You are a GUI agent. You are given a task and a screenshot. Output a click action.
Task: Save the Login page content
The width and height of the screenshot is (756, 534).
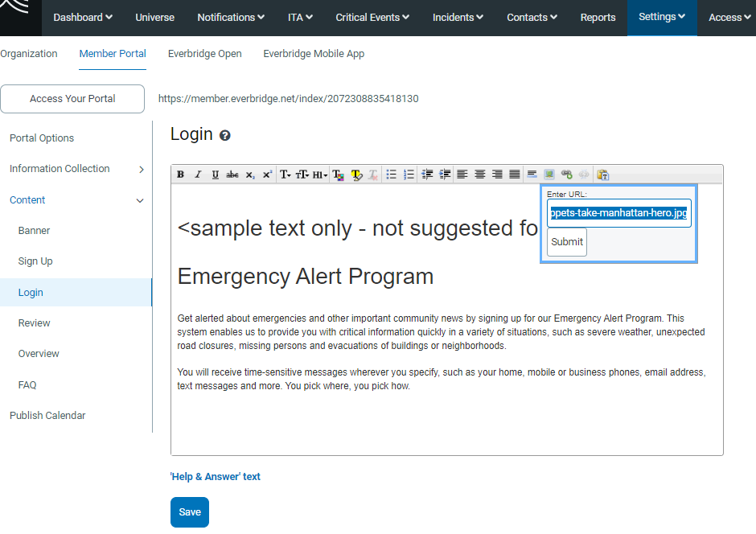click(x=190, y=511)
